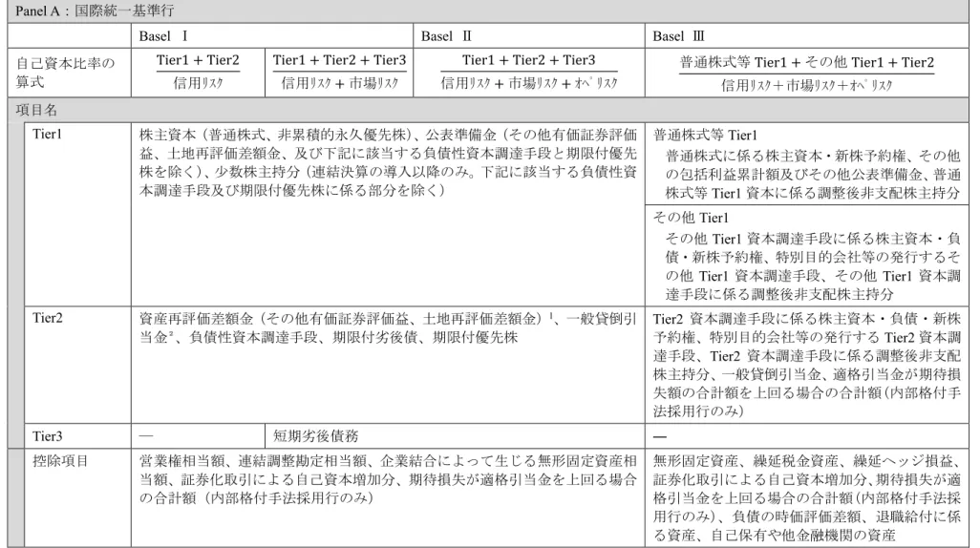
Task: Click the cell beginning '営業権相当額'
Action: pos(388,479)
